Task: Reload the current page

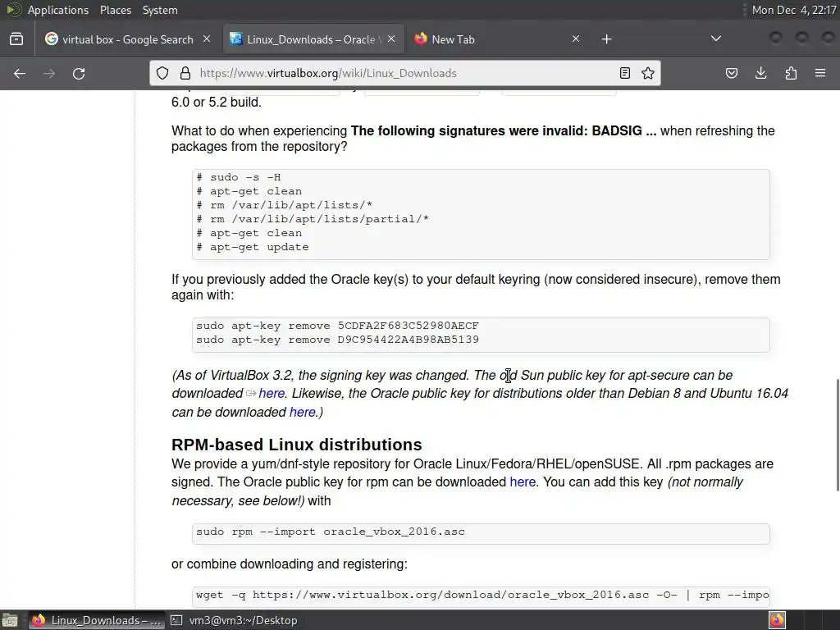Action: tap(79, 73)
